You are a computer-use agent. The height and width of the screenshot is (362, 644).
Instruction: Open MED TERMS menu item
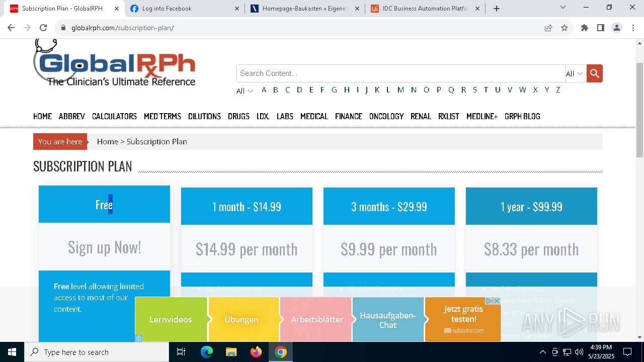tap(163, 116)
